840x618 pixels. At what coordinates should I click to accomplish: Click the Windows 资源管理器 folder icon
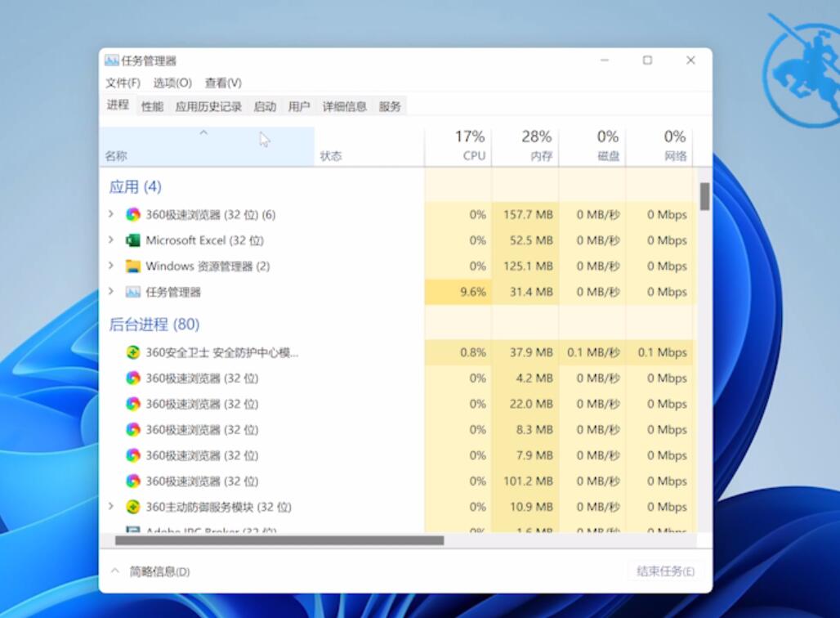(x=133, y=266)
